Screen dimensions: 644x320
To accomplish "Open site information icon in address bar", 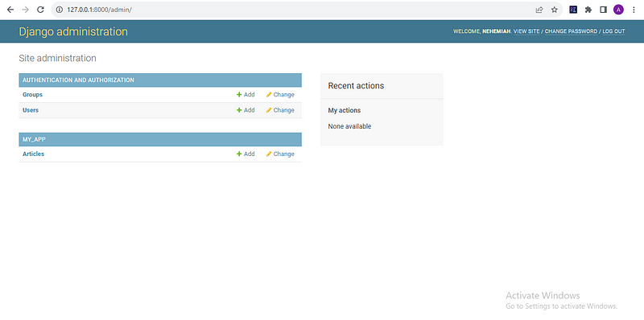I will [59, 10].
